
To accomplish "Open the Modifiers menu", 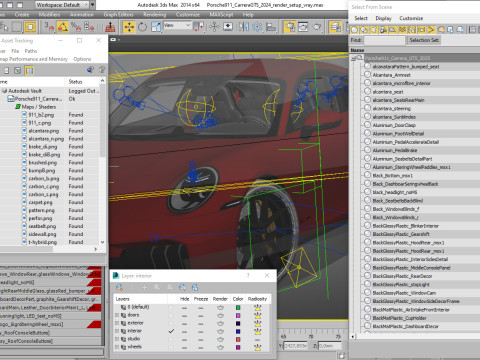I will coord(49,15).
